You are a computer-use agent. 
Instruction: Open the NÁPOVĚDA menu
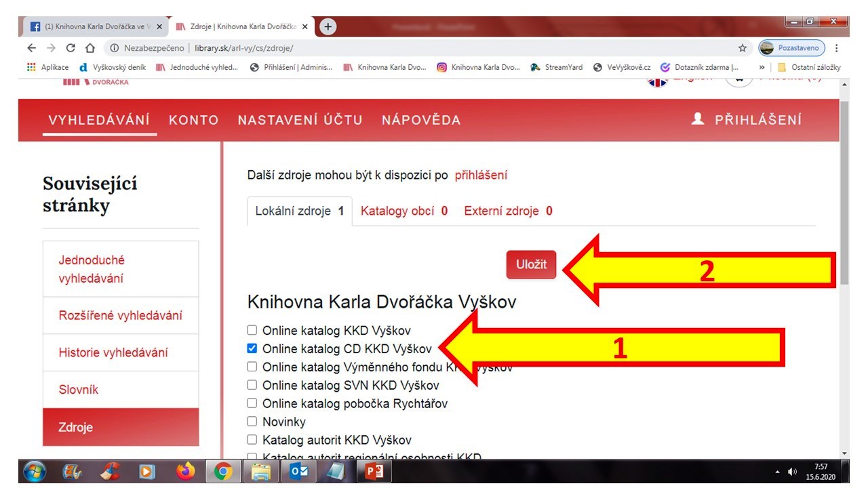pyautogui.click(x=421, y=120)
